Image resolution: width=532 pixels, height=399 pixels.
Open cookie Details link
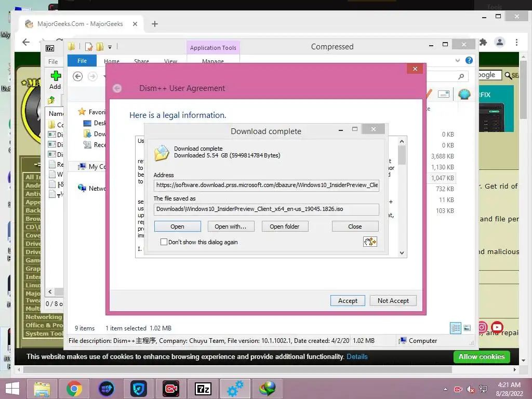tap(357, 356)
